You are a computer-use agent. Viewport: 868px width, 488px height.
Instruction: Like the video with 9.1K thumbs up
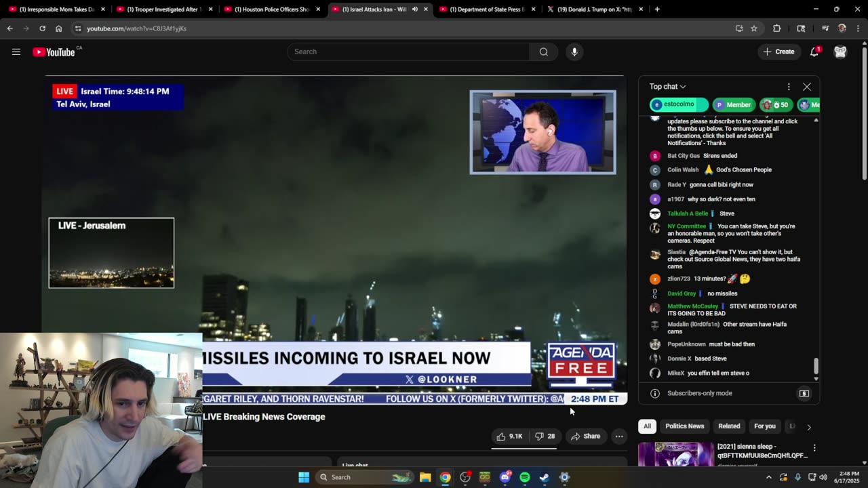[510, 436]
